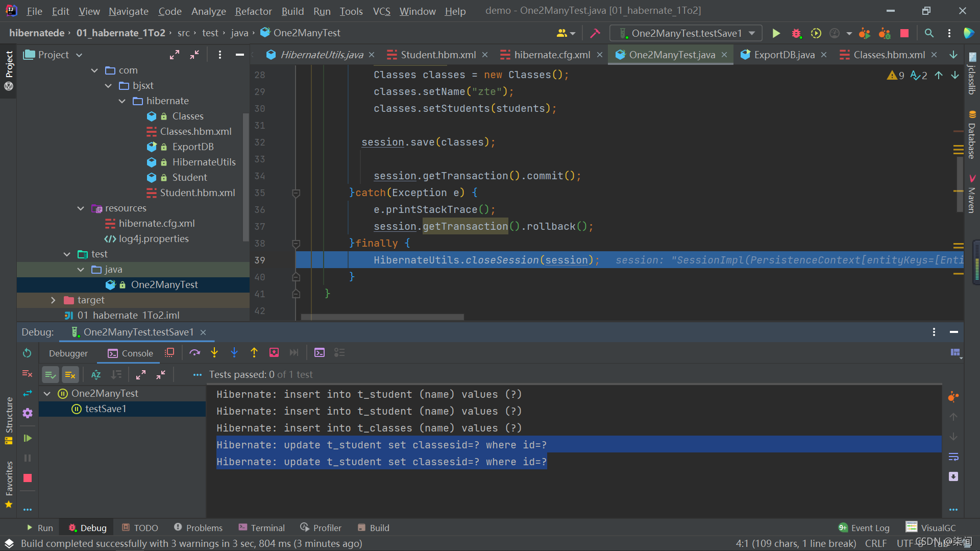Toggle fold at the catch line 35
The width and height of the screenshot is (980, 551).
click(x=296, y=193)
